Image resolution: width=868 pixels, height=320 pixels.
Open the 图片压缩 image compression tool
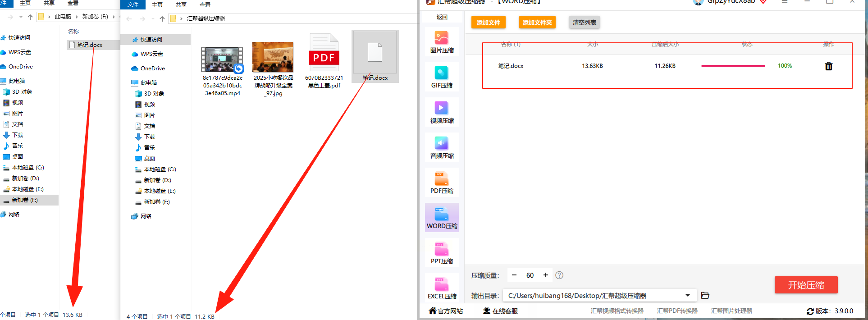coord(442,41)
